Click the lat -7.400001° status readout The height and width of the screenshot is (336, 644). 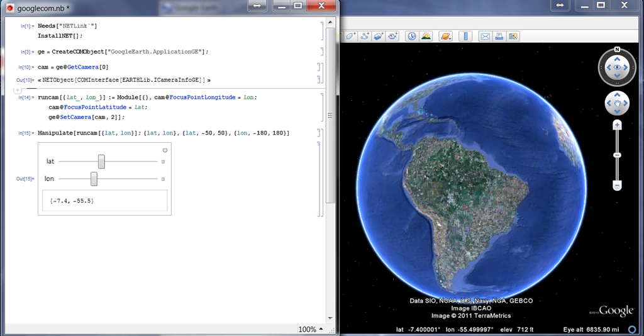[418, 330]
